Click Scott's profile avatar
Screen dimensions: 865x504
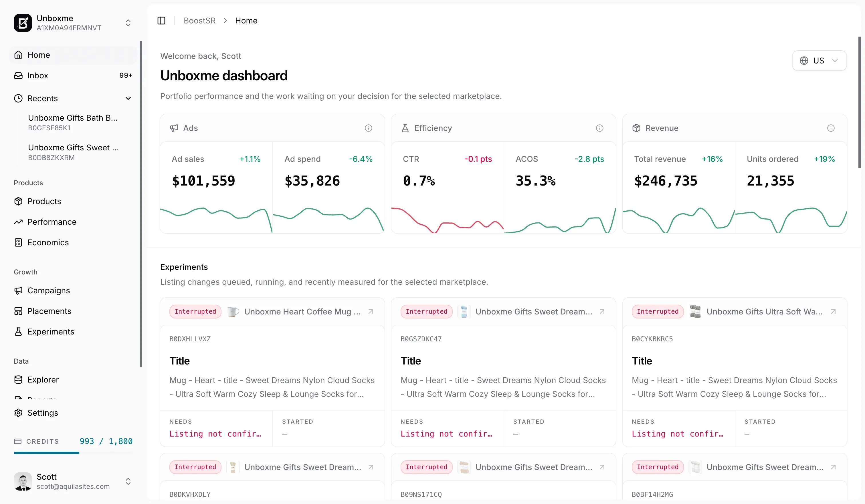(23, 481)
